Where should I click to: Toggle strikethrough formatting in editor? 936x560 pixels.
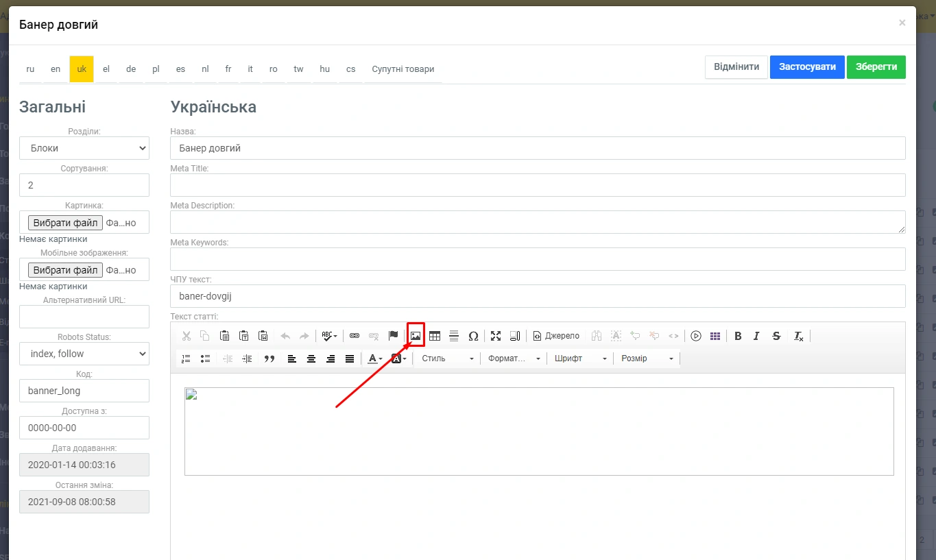776,336
